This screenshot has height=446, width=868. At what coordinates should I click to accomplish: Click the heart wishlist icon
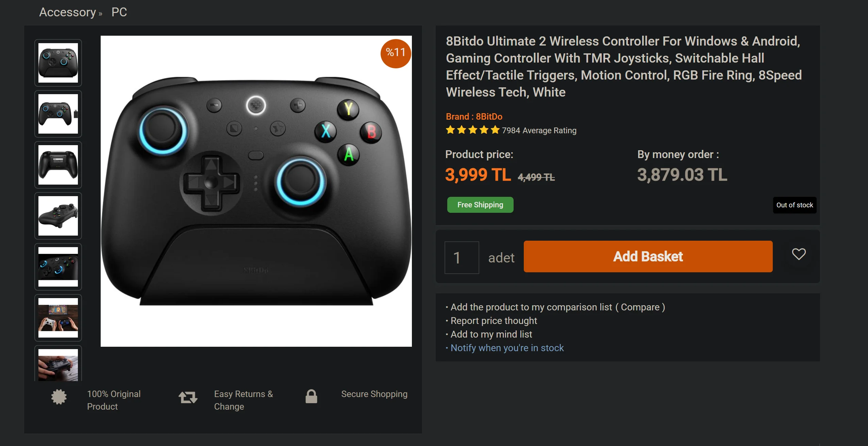click(799, 254)
